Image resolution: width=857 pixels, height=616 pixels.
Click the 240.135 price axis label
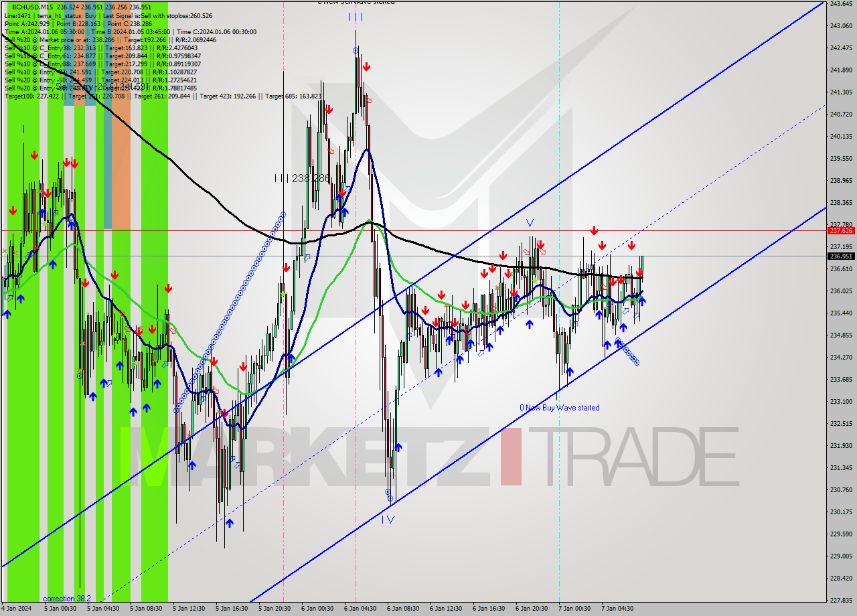[841, 137]
